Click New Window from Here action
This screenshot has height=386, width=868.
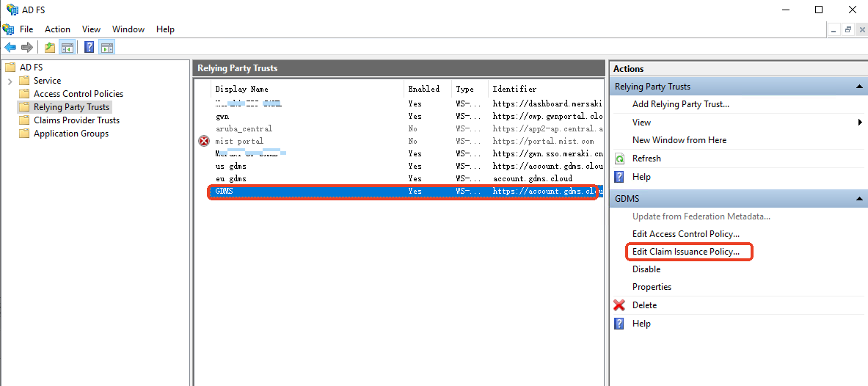[679, 140]
